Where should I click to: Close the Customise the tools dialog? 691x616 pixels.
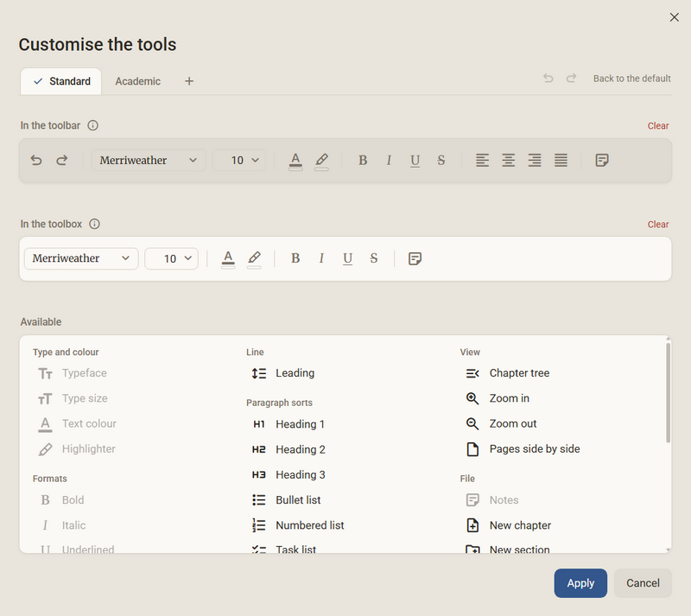point(675,17)
